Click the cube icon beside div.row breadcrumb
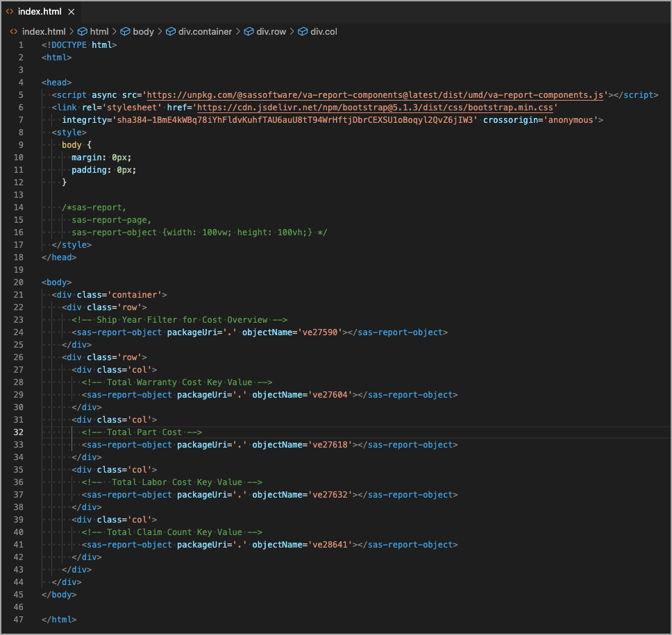 point(249,31)
